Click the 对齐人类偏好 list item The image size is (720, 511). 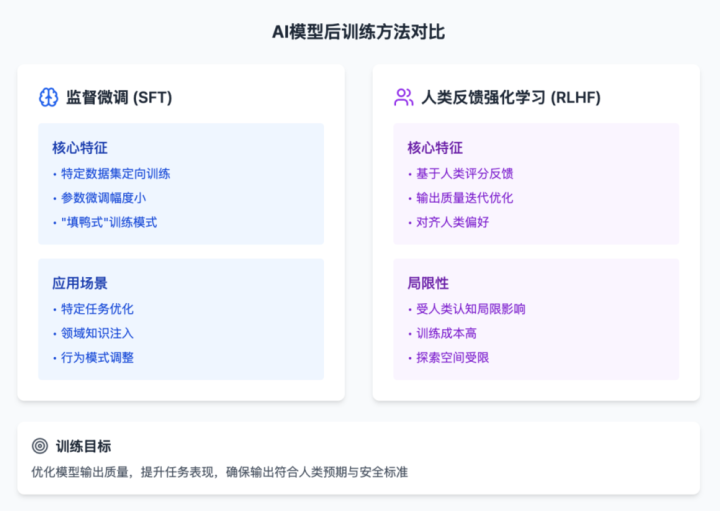pos(452,222)
